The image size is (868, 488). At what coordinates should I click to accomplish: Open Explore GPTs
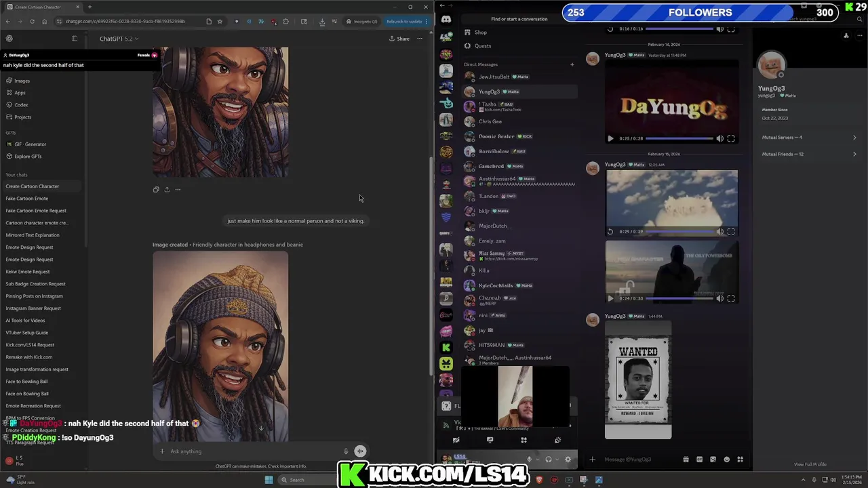pos(43,157)
